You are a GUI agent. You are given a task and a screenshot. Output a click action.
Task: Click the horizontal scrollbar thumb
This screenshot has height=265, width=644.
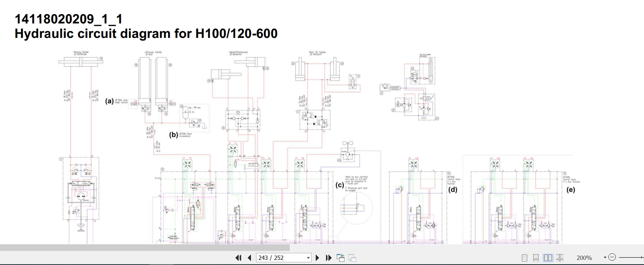point(145,248)
